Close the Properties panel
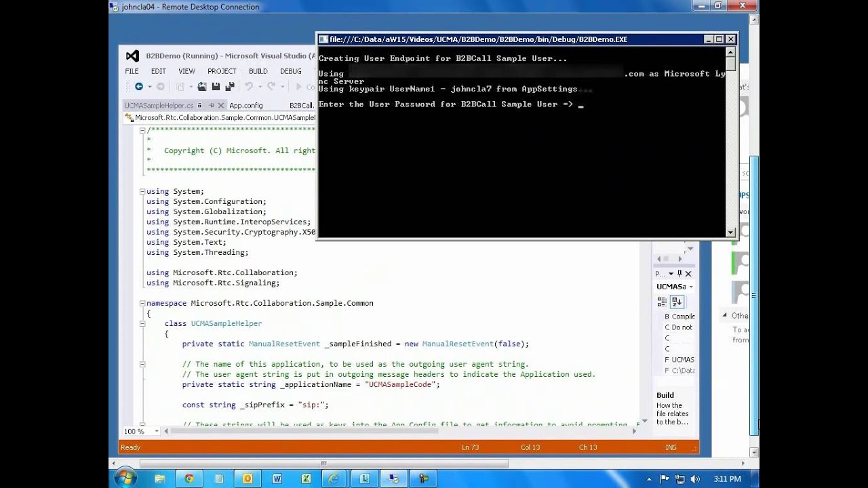The height and width of the screenshot is (488, 868). tap(689, 274)
